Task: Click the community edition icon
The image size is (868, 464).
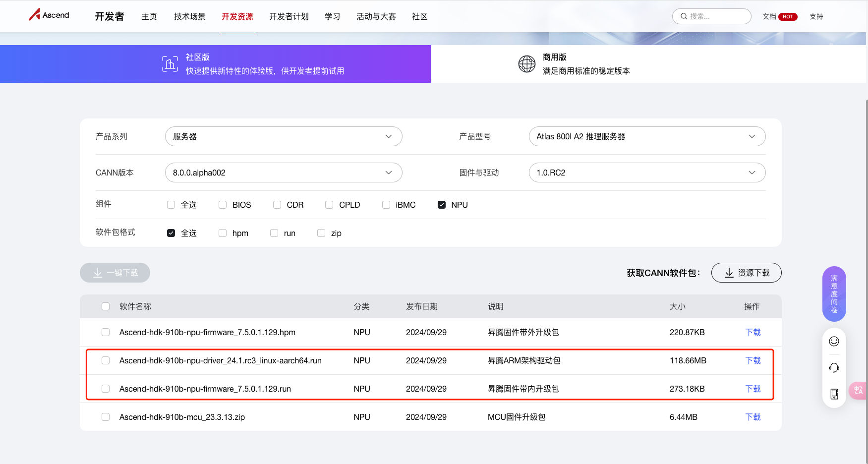Action: [170, 64]
